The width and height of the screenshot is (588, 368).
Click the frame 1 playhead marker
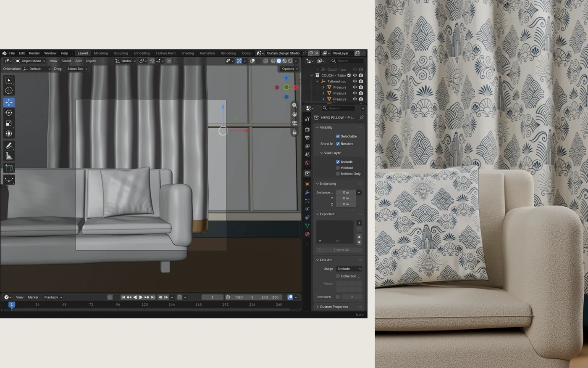(12, 304)
